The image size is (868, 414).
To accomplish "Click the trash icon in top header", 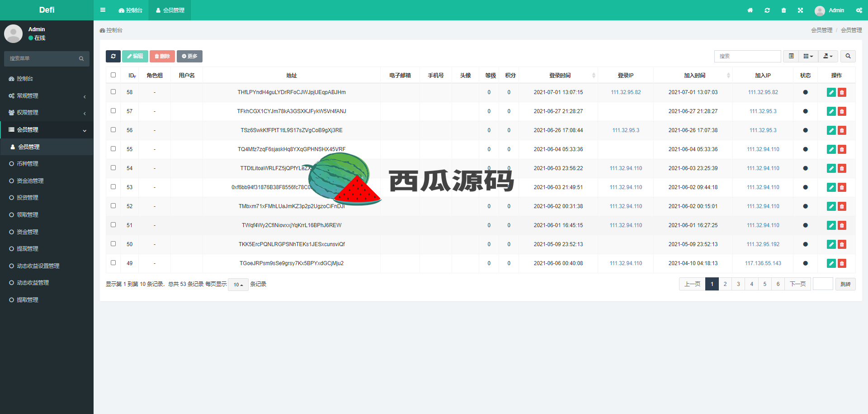I will [x=783, y=10].
